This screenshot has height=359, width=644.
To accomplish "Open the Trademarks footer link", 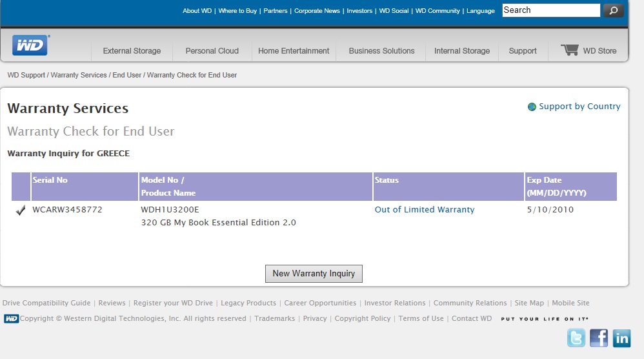I will [x=275, y=319].
